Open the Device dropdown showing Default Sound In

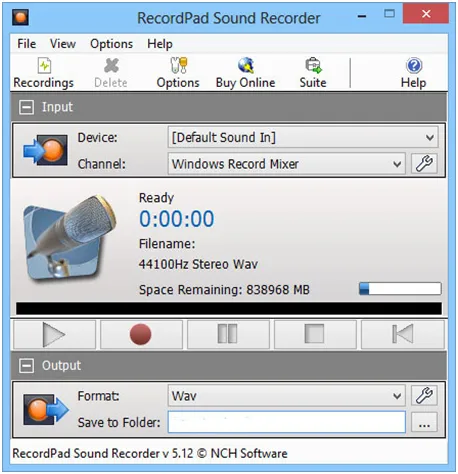[303, 137]
